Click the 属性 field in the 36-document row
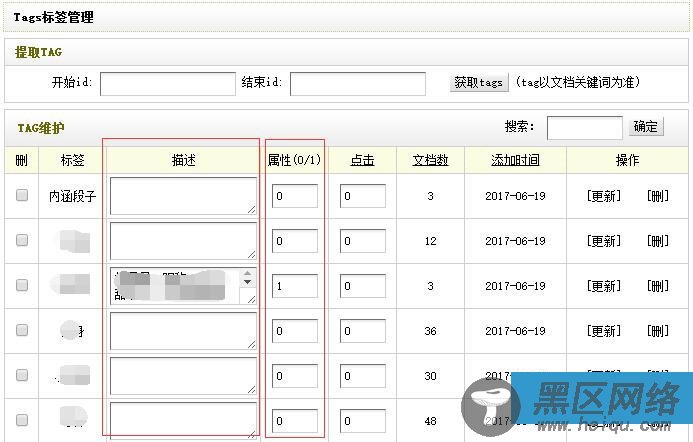This screenshot has width=693, height=442. tap(295, 331)
